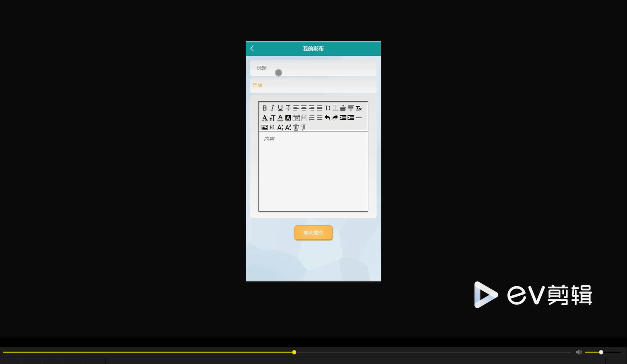Insert date with calendar icon
This screenshot has height=364, width=627.
click(296, 118)
